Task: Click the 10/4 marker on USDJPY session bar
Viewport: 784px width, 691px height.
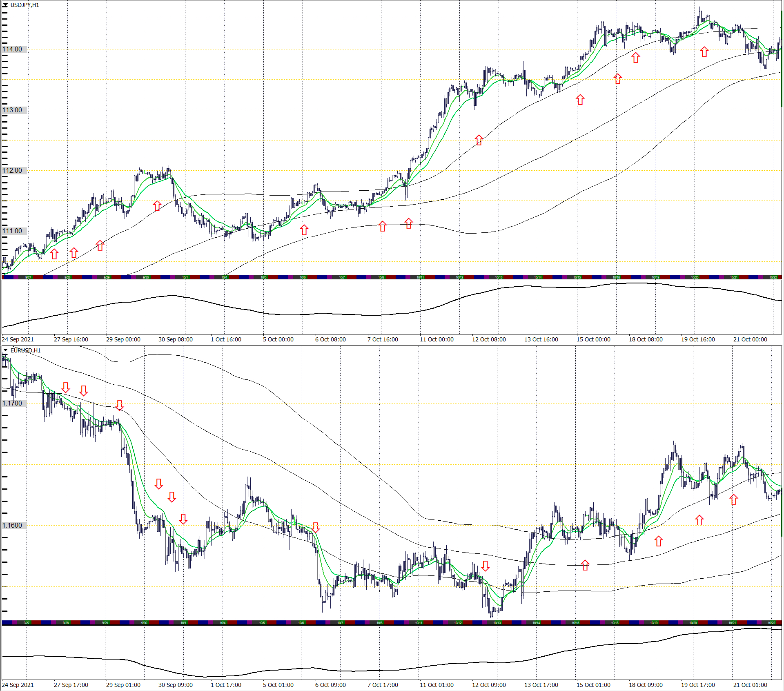Action: click(224, 277)
